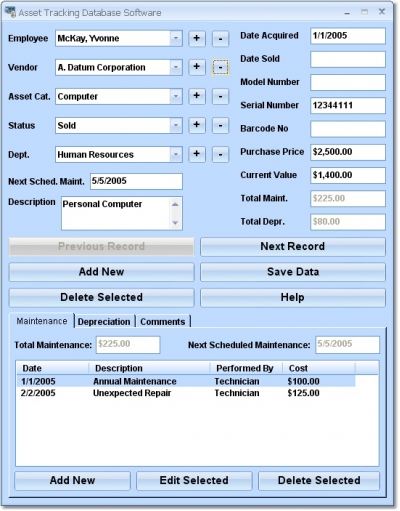This screenshot has width=400, height=511.
Task: Click the Current Value field
Action: point(348,175)
